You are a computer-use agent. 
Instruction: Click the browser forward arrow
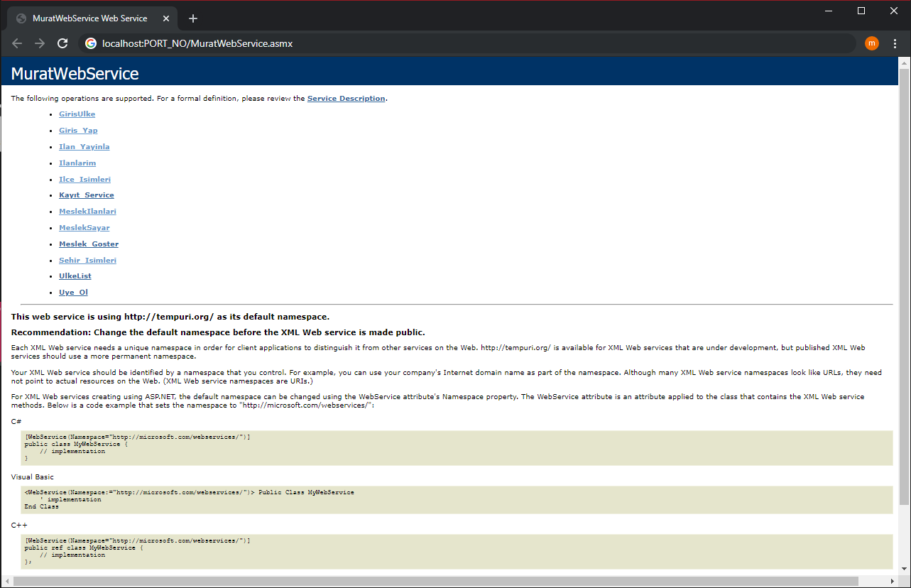[40, 43]
